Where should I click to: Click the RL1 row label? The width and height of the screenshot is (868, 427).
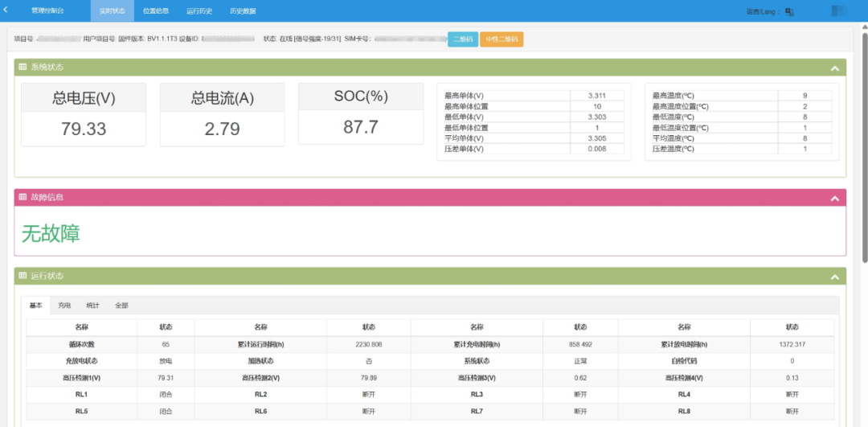pyautogui.click(x=81, y=394)
